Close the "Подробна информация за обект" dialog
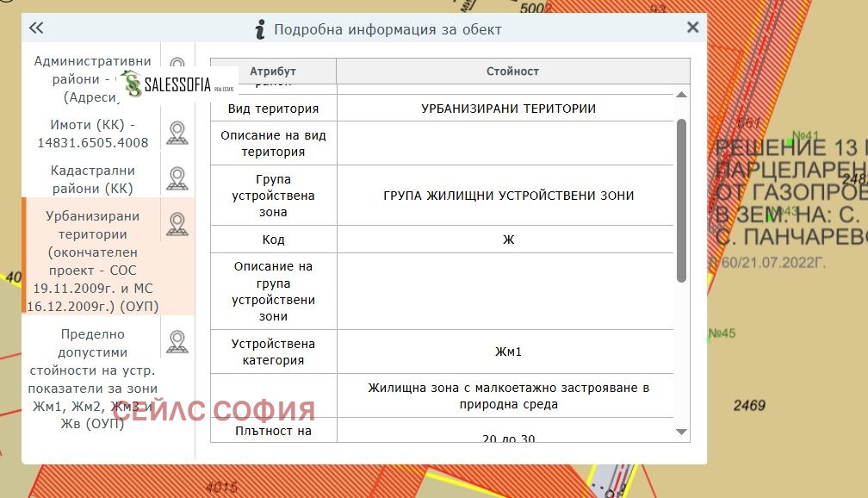 (x=691, y=27)
